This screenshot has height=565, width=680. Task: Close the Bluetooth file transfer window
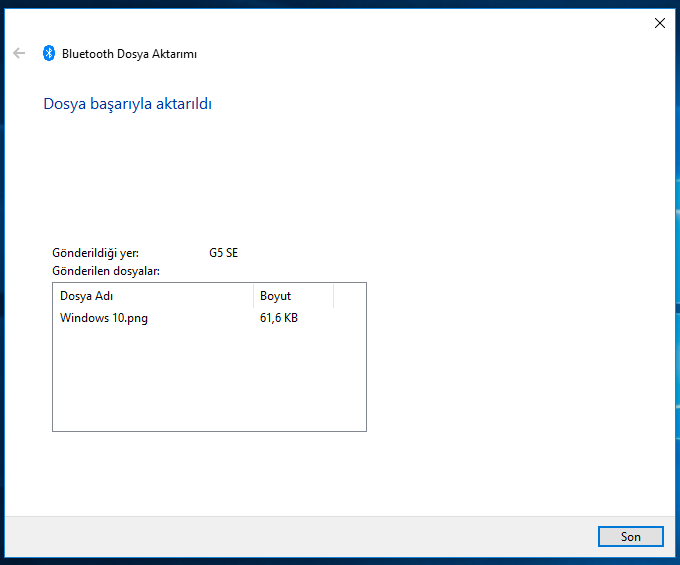[659, 23]
